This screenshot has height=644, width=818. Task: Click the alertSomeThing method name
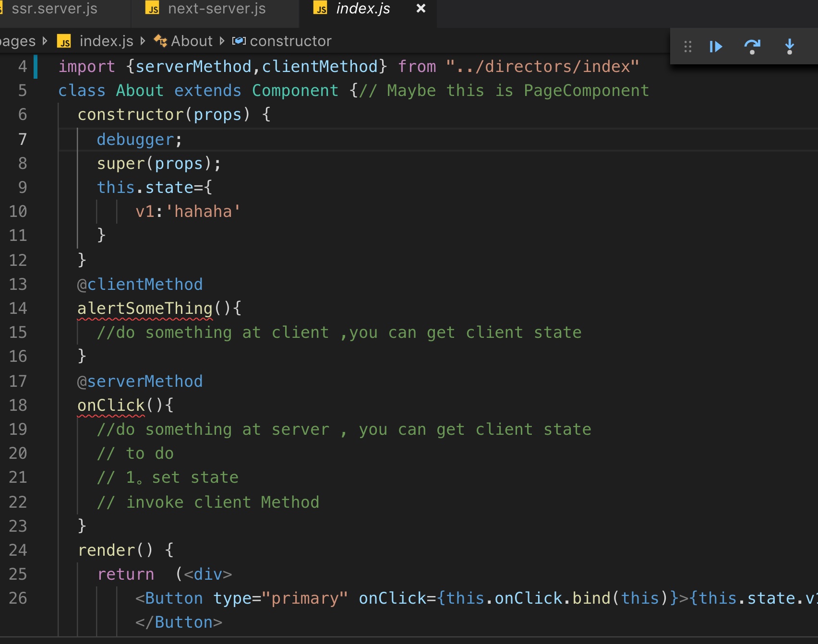click(x=145, y=309)
